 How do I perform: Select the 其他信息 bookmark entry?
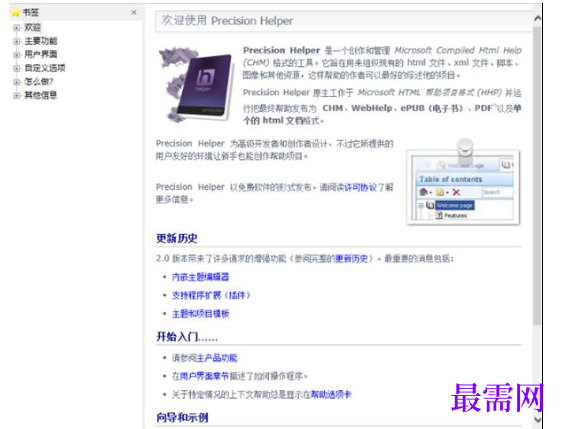(41, 95)
